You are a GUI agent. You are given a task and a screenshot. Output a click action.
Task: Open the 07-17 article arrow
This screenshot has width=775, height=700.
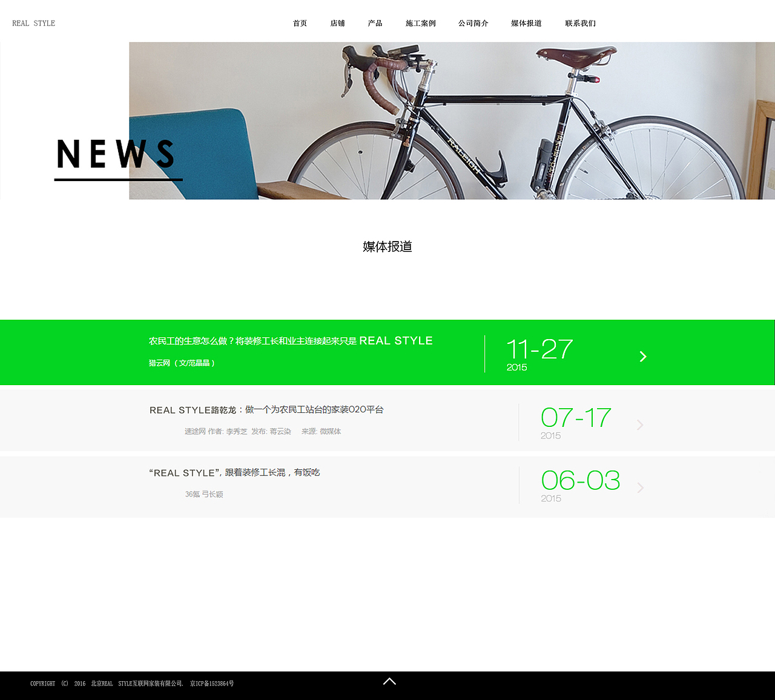pos(640,425)
